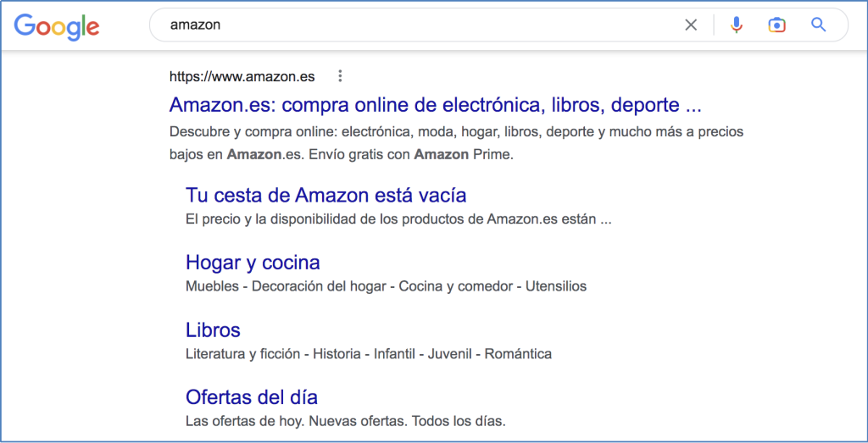Image resolution: width=868 pixels, height=443 pixels.
Task: Open Google Lens image search camera icon
Action: (x=777, y=25)
